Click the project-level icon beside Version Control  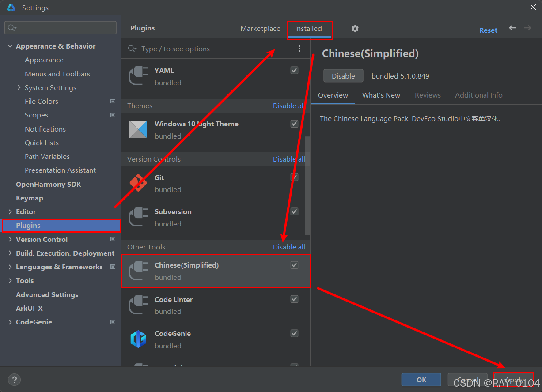coord(113,239)
